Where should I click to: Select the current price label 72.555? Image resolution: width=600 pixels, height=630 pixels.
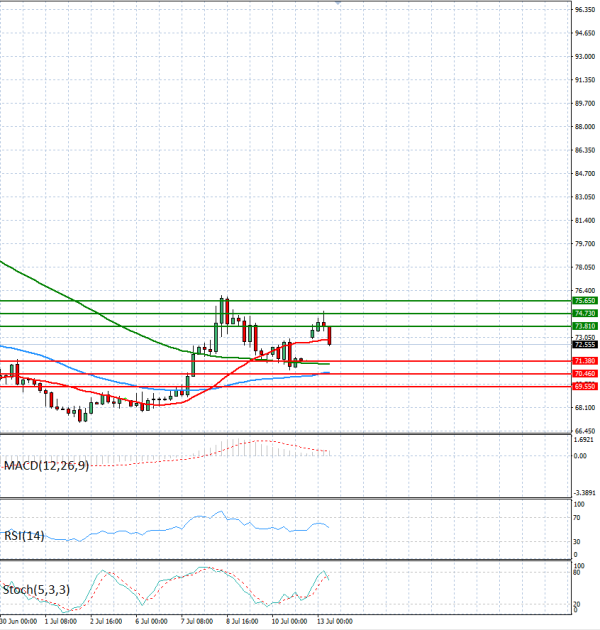click(x=585, y=344)
